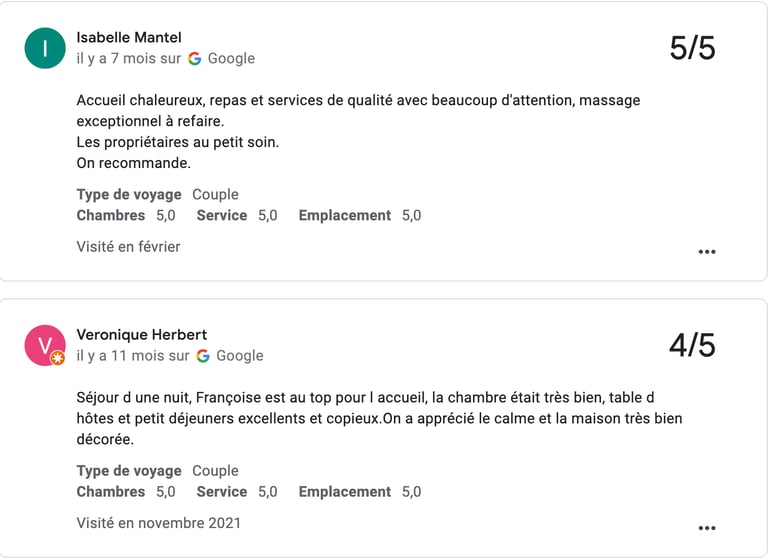Click the Chambres 5,0 rating in Veronique's review
Screen dimensions: 768x560
click(x=126, y=491)
